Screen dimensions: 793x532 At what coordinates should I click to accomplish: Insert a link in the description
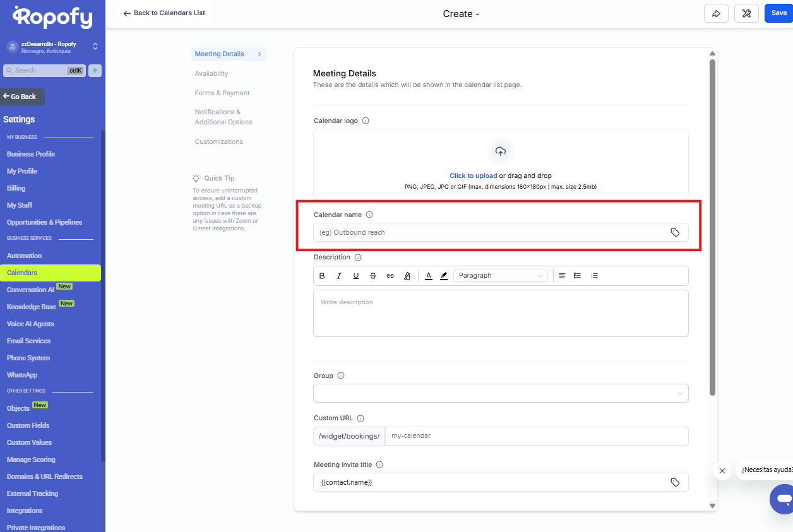coord(390,276)
